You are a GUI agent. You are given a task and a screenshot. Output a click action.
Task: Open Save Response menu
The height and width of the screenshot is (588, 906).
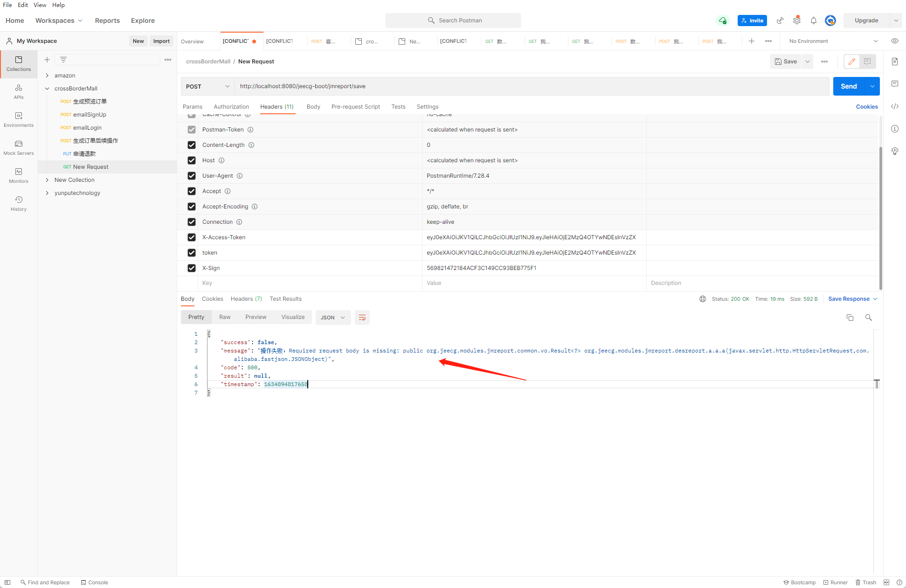click(853, 299)
